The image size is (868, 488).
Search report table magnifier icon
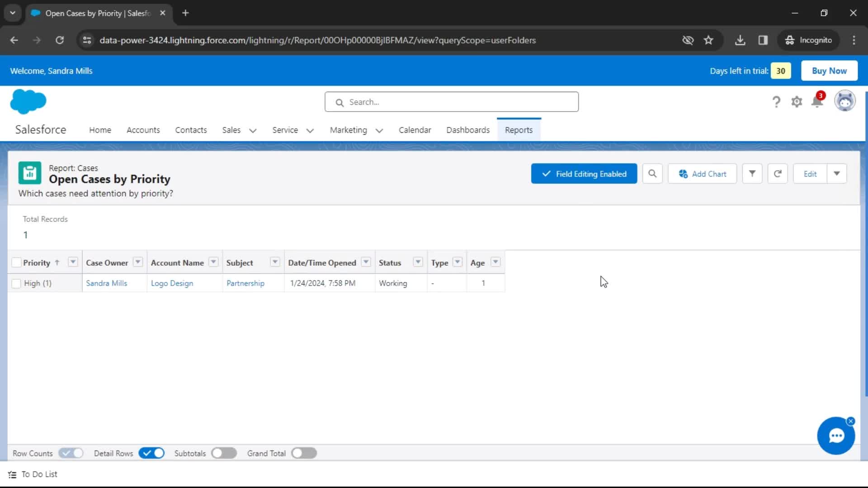point(652,174)
